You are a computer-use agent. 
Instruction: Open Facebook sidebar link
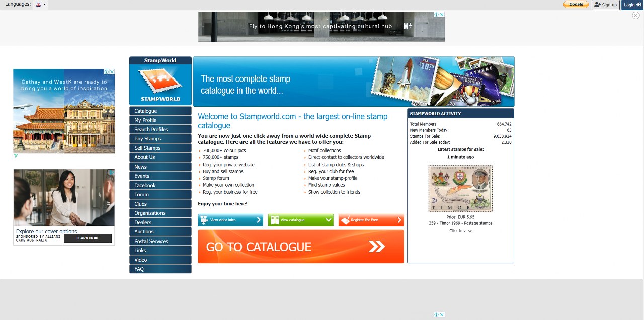click(x=160, y=185)
